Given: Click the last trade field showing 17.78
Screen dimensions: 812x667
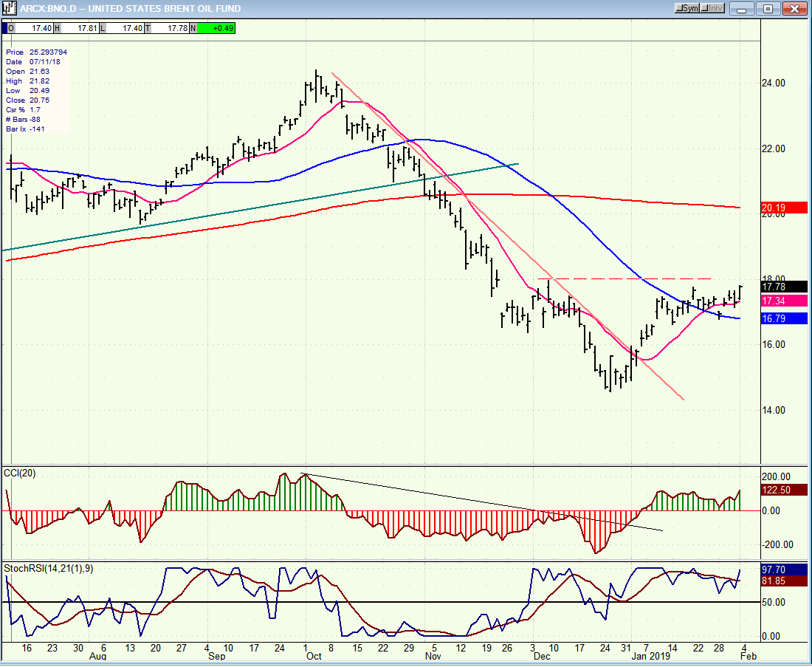Looking at the screenshot, I should click(x=171, y=28).
